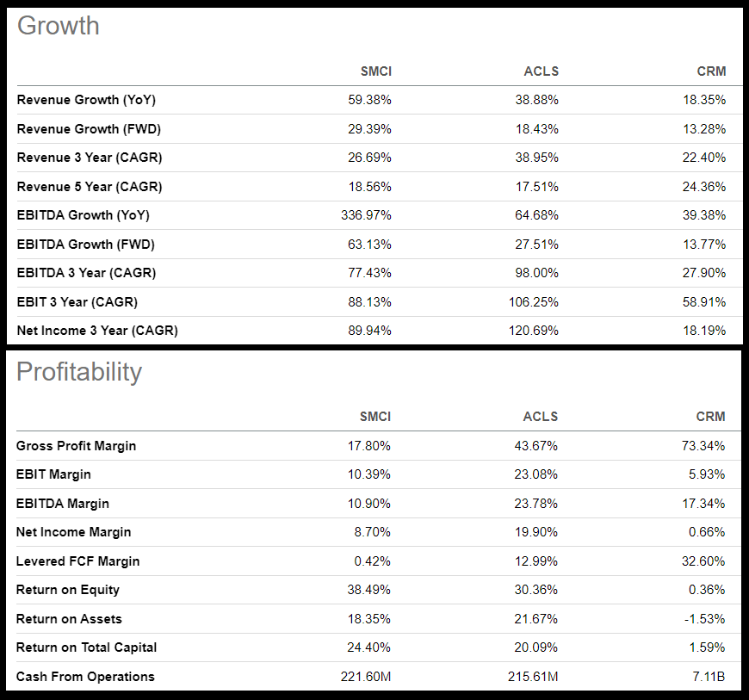Select ACLS's 120.69% Net Income CAGR value

pyautogui.click(x=534, y=331)
